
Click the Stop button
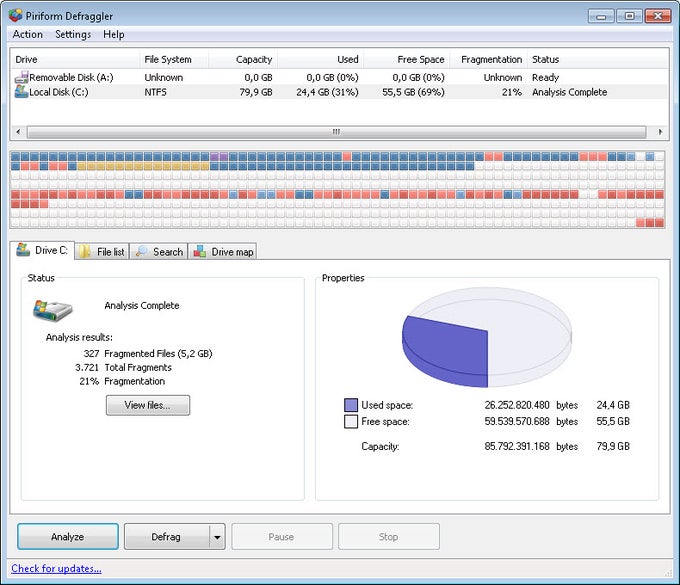pos(389,536)
